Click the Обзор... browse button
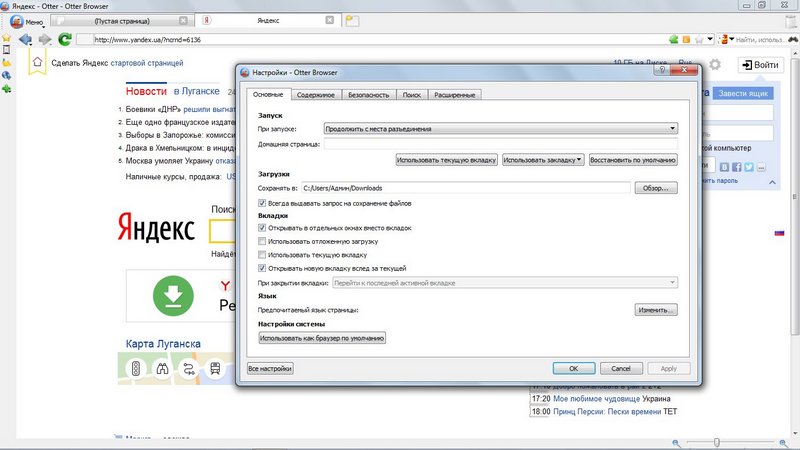 [656, 188]
